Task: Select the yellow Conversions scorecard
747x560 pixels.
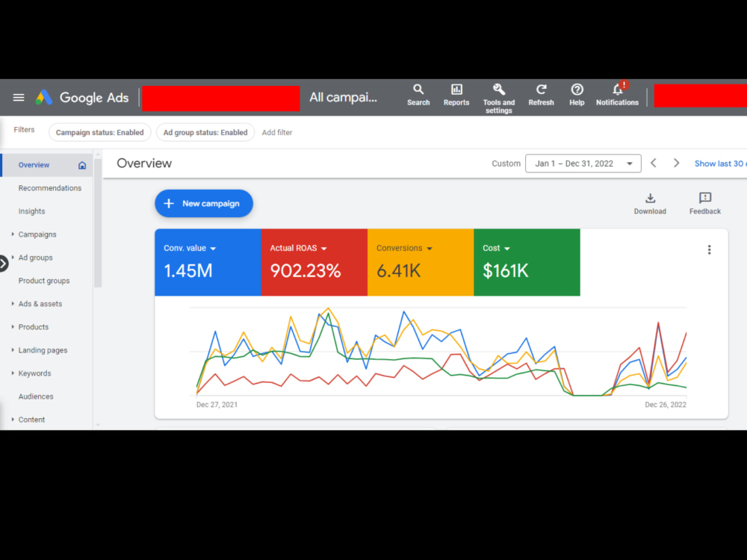Action: point(421,262)
